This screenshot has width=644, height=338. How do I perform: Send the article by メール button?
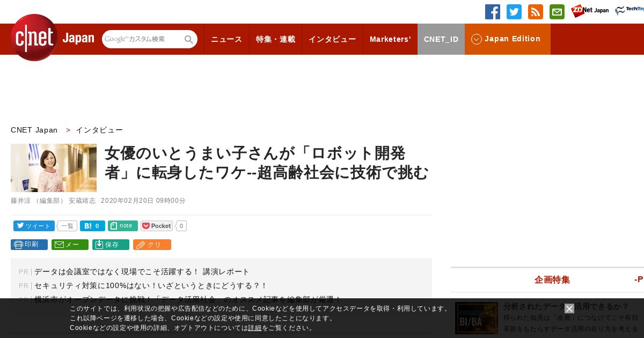(70, 245)
